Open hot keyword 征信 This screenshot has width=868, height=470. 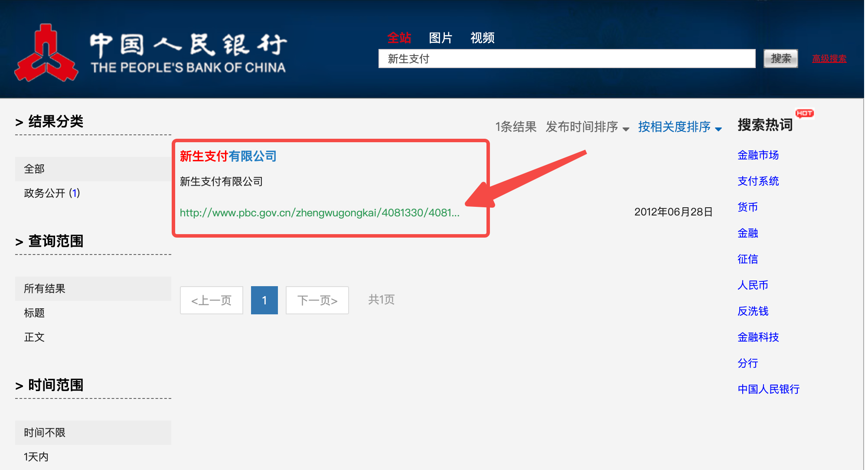coord(748,259)
